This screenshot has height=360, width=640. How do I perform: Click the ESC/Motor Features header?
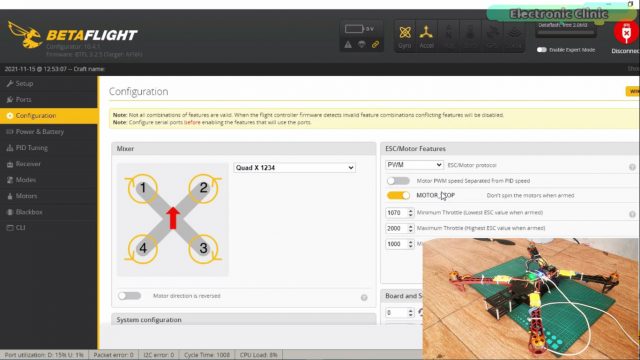[x=510, y=149]
